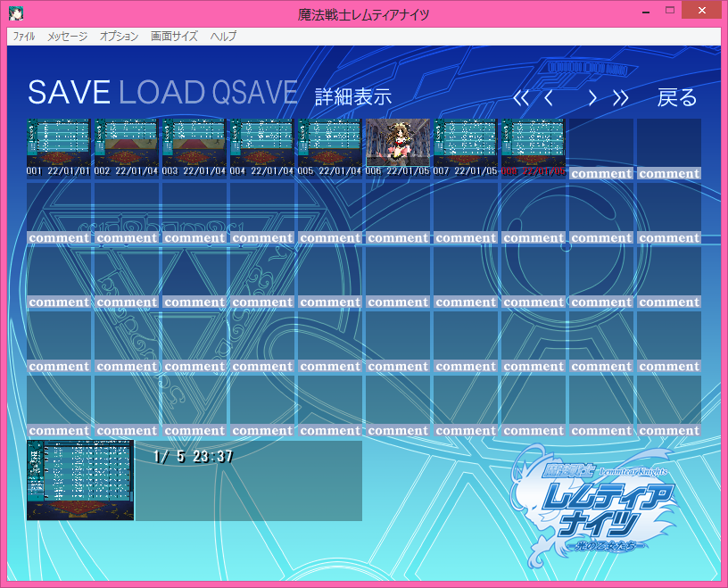The width and height of the screenshot is (728, 588).
Task: Close the game window
Action: [701, 10]
